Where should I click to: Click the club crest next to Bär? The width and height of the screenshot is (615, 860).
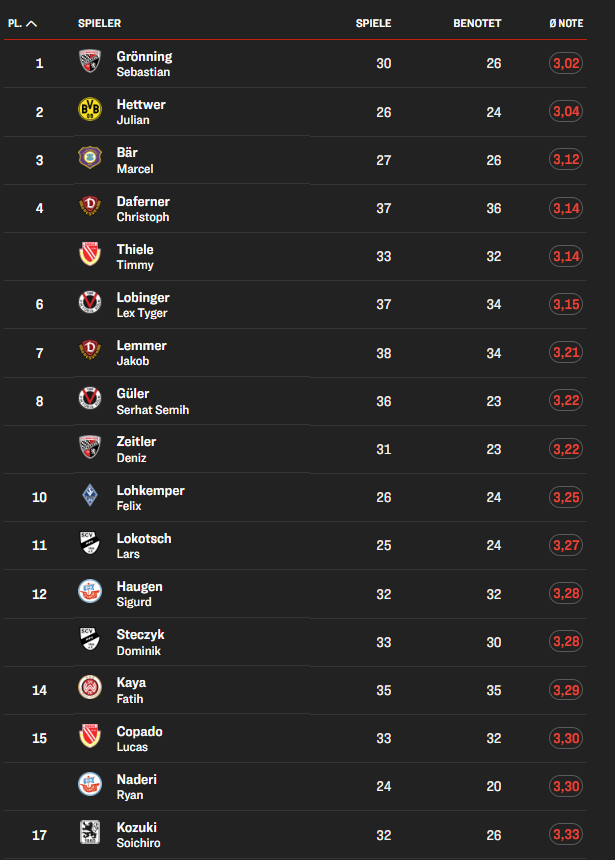point(90,158)
